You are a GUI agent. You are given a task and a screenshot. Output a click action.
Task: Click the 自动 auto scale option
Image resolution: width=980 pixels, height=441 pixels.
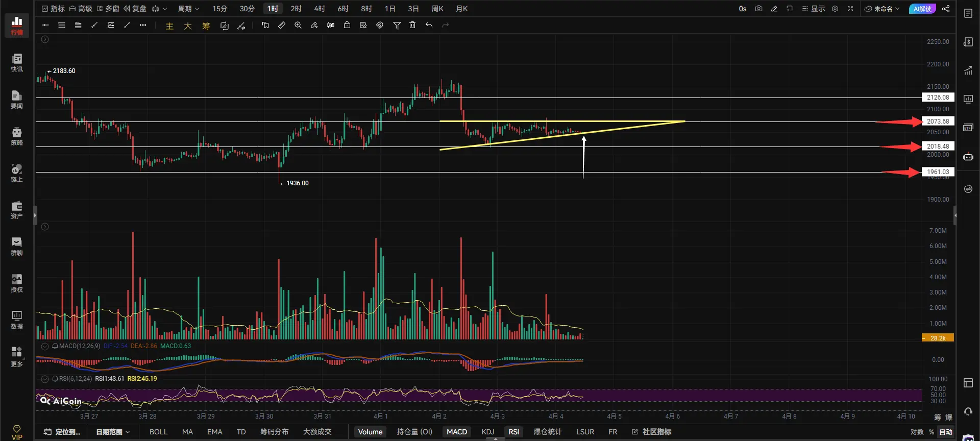[x=946, y=432]
